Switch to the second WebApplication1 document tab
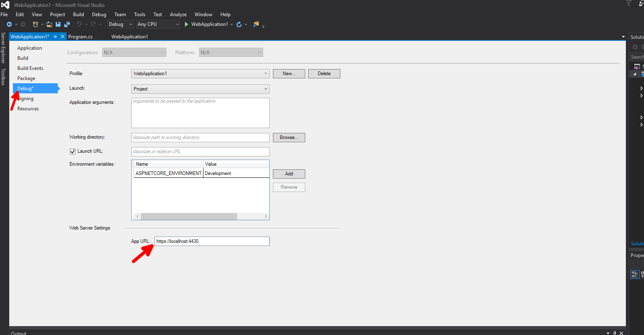This screenshot has width=644, height=335. pyautogui.click(x=130, y=37)
